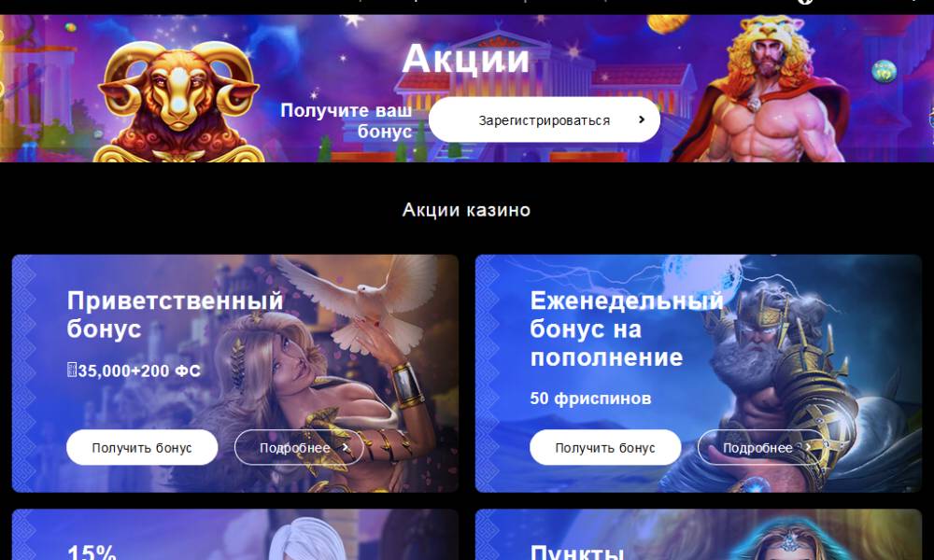Open the 15% promotion card below
This screenshot has height=560, width=934.
coord(235,535)
